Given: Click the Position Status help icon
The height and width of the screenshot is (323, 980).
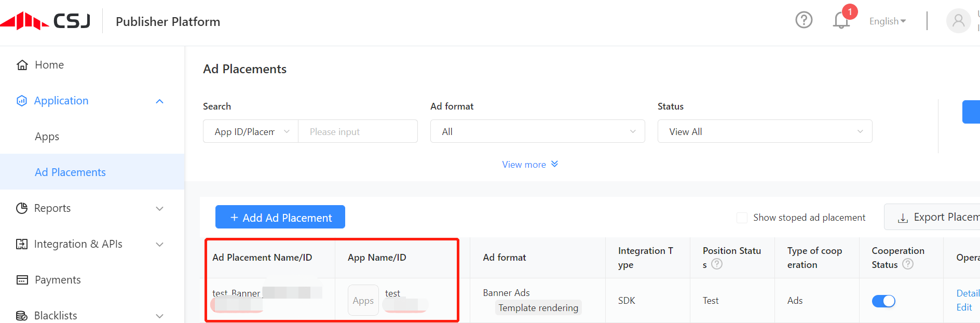Looking at the screenshot, I should coord(717,264).
